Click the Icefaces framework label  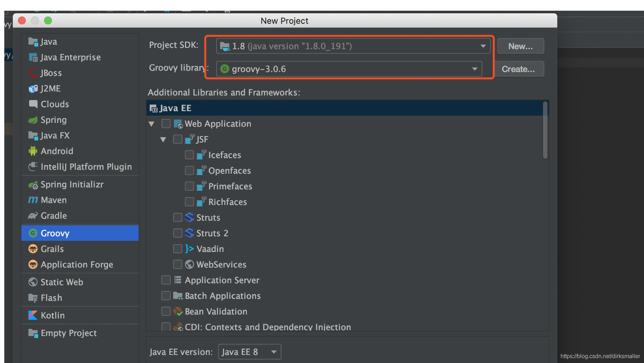225,155
